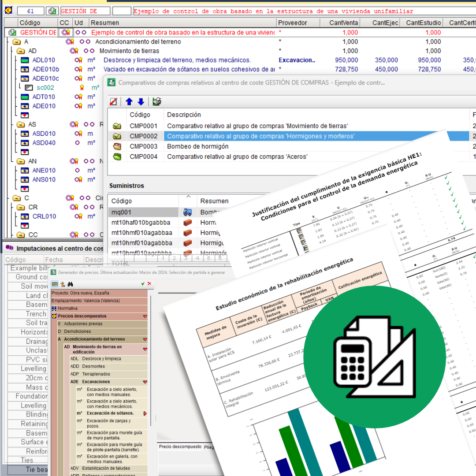Click the ADL010 item in the tree
The image size is (476, 476).
(x=44, y=60)
